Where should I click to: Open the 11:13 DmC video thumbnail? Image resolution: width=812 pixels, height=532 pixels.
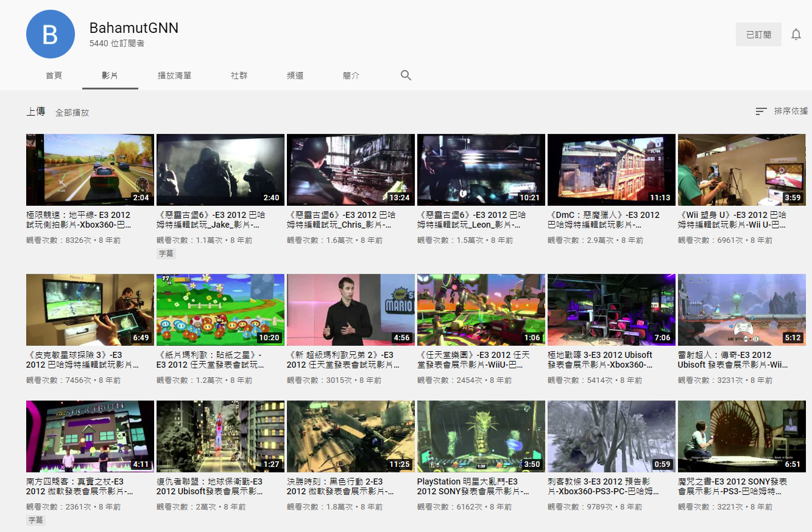[x=612, y=170]
